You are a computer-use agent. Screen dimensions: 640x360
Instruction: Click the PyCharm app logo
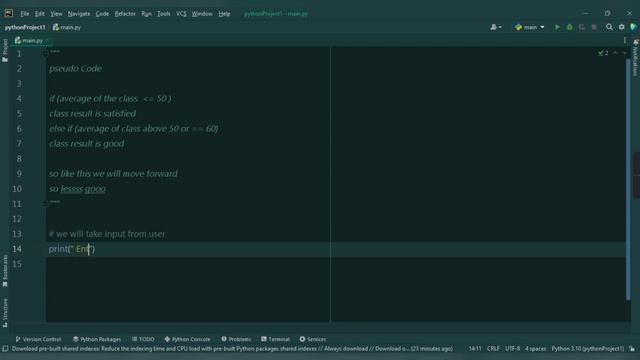9,13
